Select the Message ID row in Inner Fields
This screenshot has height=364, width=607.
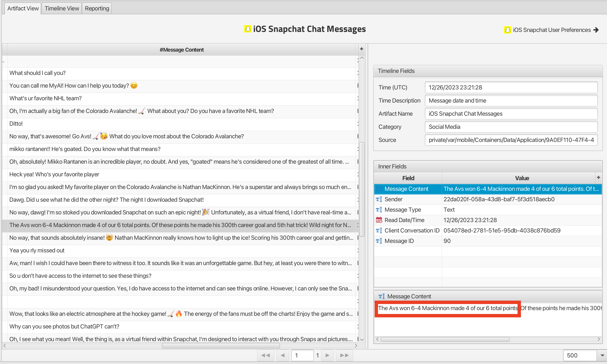(488, 241)
